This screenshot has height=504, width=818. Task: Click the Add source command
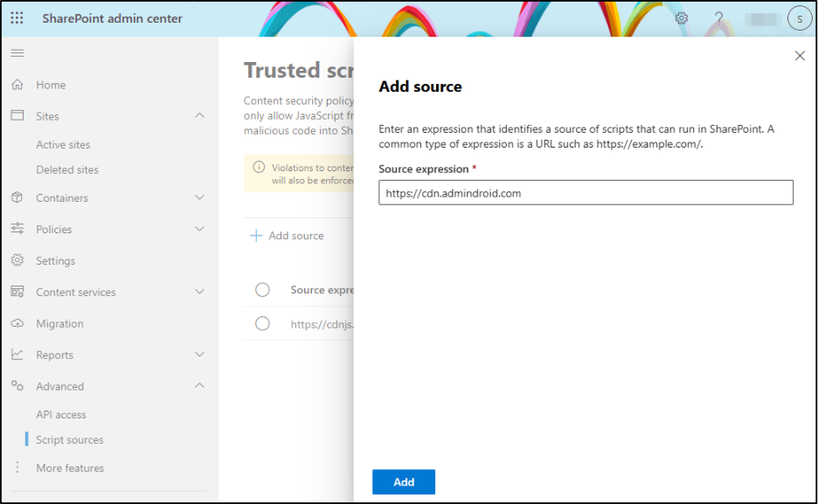tap(288, 236)
